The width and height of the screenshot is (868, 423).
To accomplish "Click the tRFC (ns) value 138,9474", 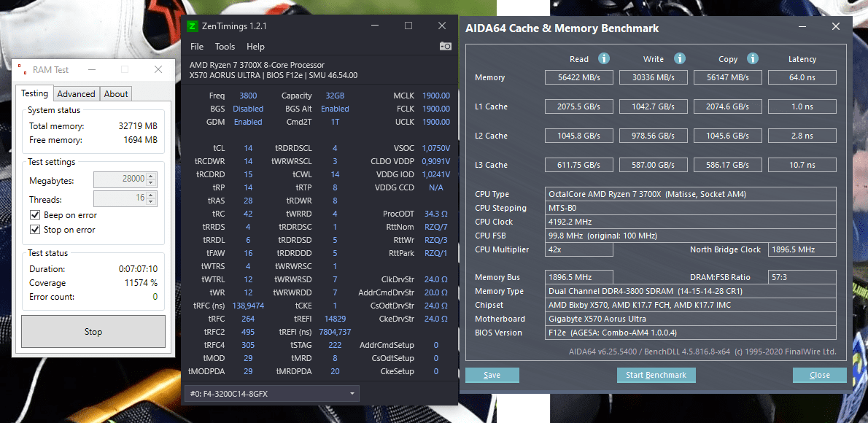I will coord(248,305).
